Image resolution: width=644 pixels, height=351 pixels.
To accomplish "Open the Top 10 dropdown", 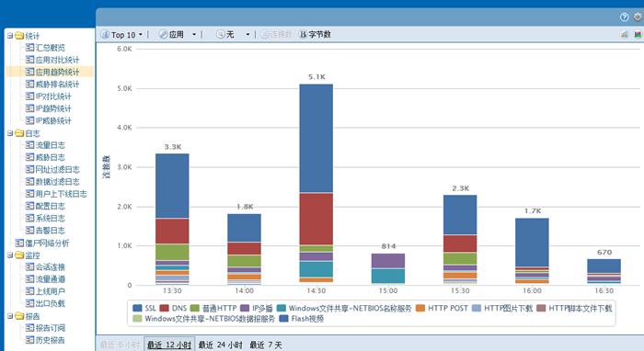I will tap(122, 35).
